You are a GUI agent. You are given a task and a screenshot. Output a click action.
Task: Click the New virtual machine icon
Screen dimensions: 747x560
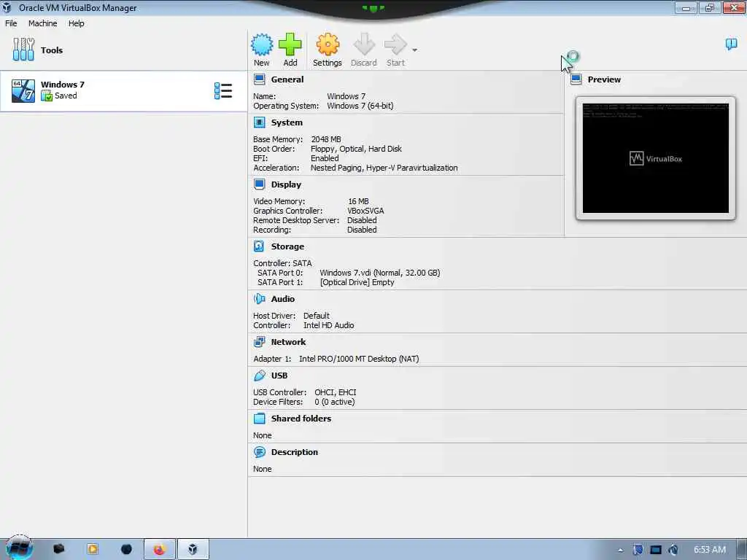262,44
